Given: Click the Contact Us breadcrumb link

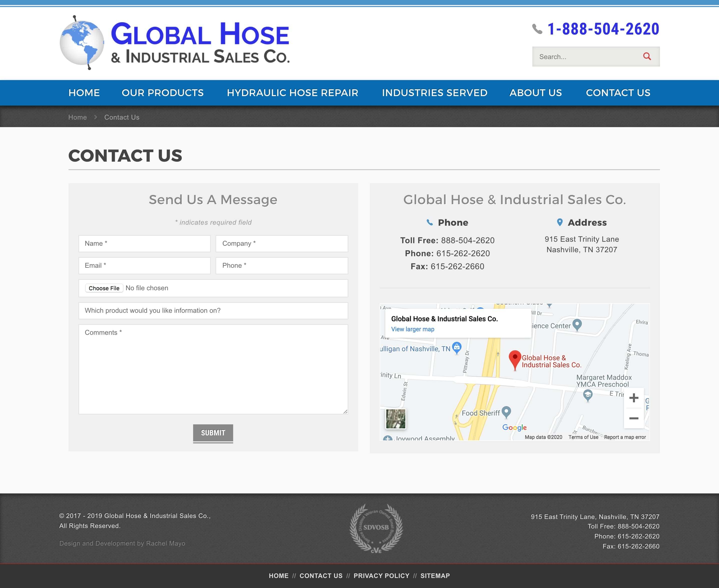Looking at the screenshot, I should coord(122,117).
